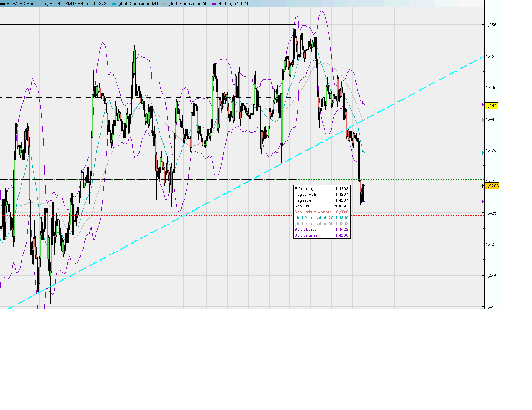Click the Schlusskurs Vortrag entry in the info box

pyautogui.click(x=313, y=212)
